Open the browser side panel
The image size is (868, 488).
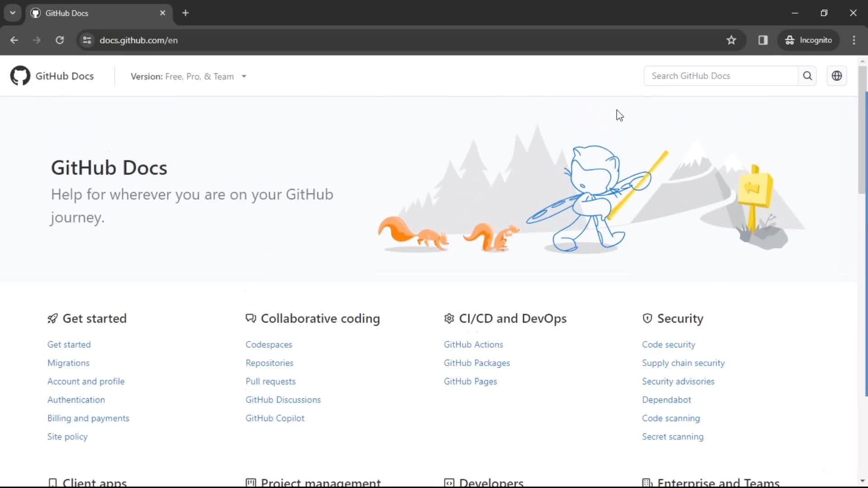pos(763,40)
